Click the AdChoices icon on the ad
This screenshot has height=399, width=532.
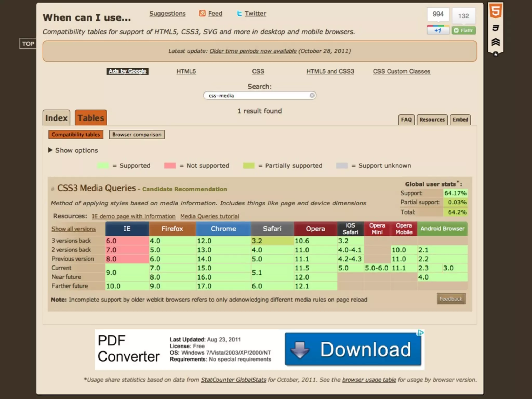(x=420, y=333)
